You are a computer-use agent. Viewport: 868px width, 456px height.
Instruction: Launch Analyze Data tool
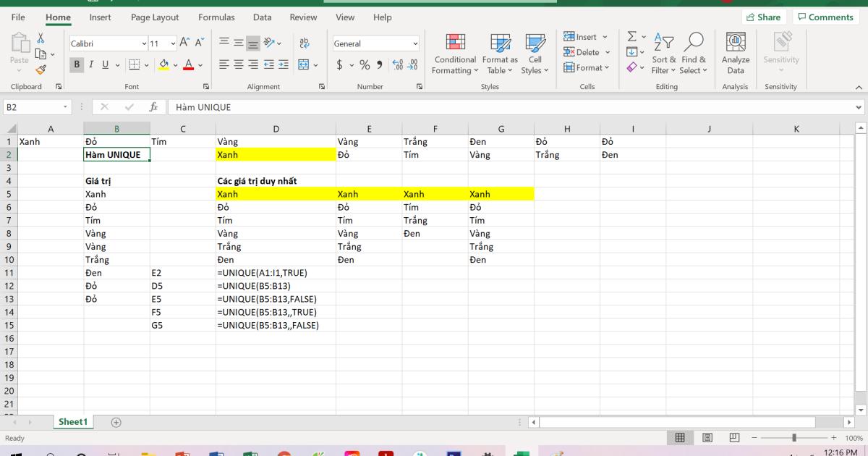735,51
